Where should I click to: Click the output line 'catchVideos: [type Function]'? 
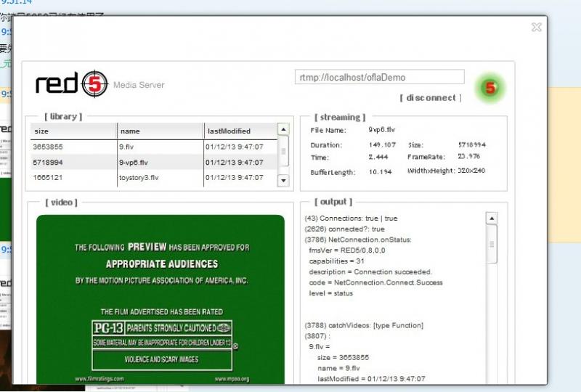pos(364,326)
